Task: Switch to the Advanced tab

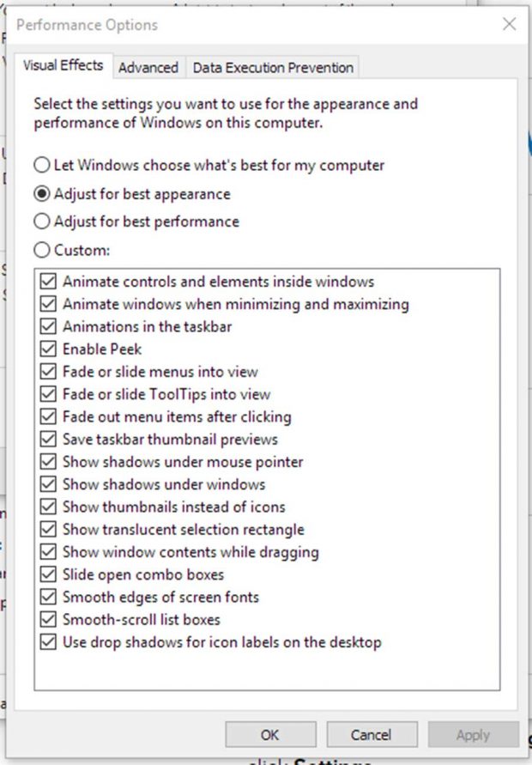Action: pos(148,68)
